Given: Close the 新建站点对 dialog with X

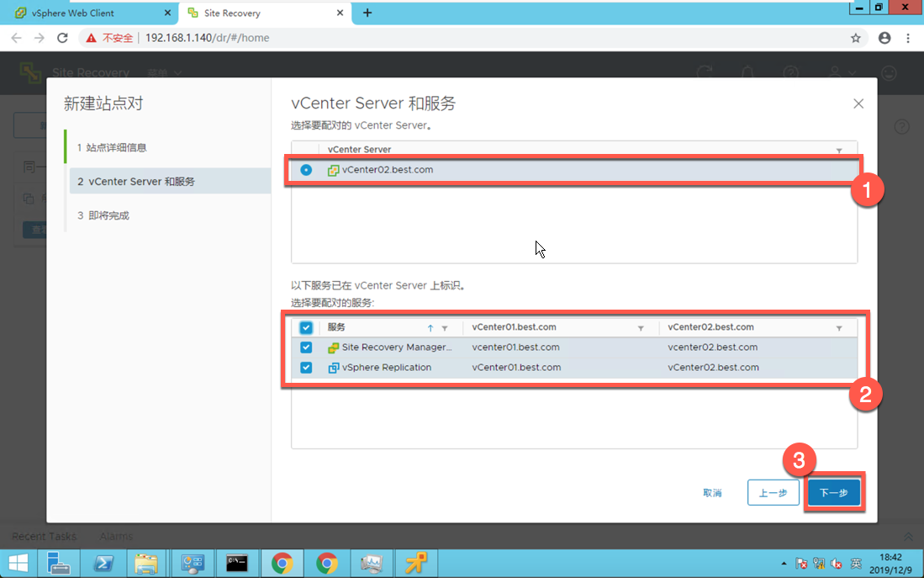Looking at the screenshot, I should pos(858,103).
